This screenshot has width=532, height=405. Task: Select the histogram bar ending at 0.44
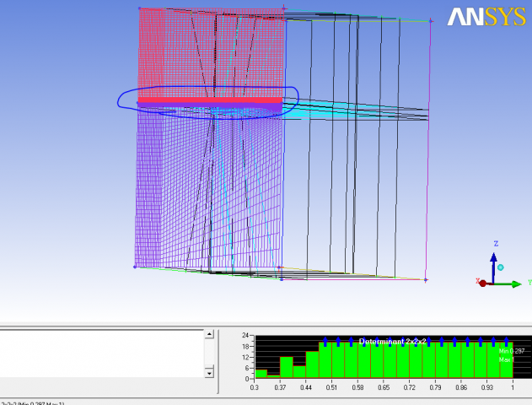[x=299, y=372]
